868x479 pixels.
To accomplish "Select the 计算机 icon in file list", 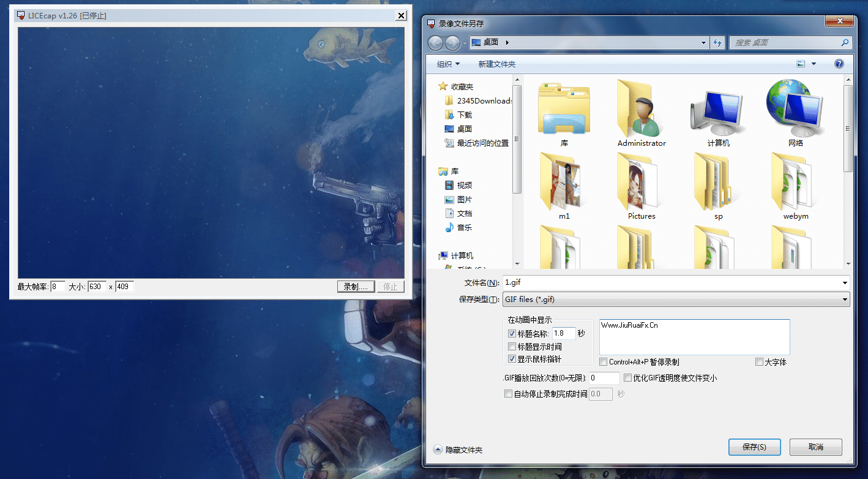I will [718, 112].
